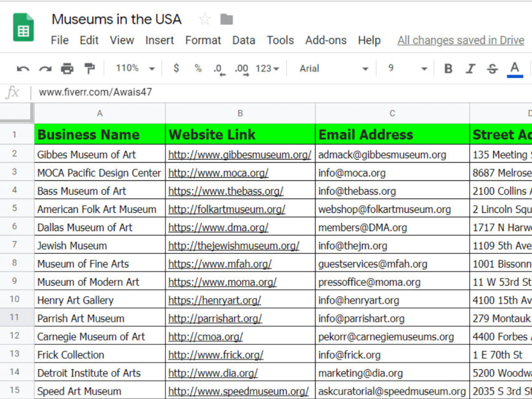Open the Insert menu
This screenshot has height=399, width=532.
click(160, 40)
